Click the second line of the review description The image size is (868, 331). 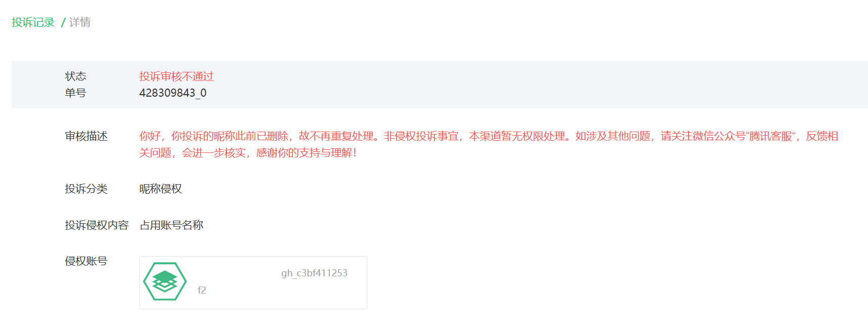[248, 153]
